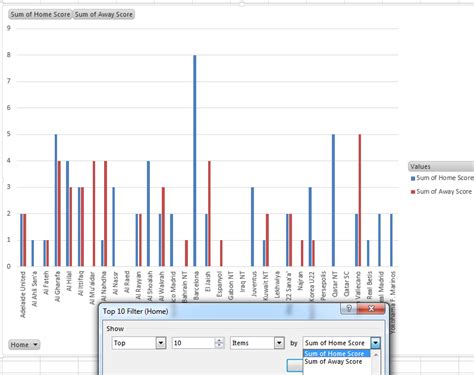This screenshot has height=375, width=474.
Task: Click the Espanyol axis label
Action: 219,284
